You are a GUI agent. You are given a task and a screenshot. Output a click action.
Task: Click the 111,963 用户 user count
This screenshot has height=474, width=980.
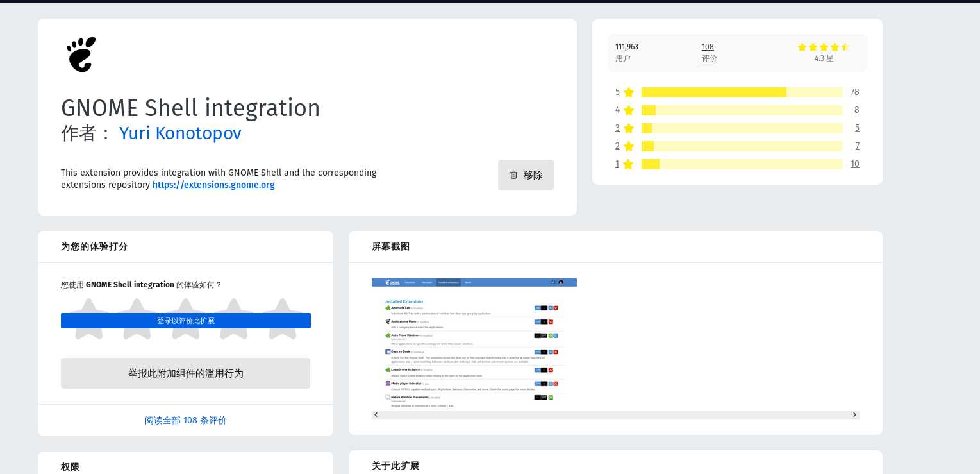pyautogui.click(x=627, y=52)
